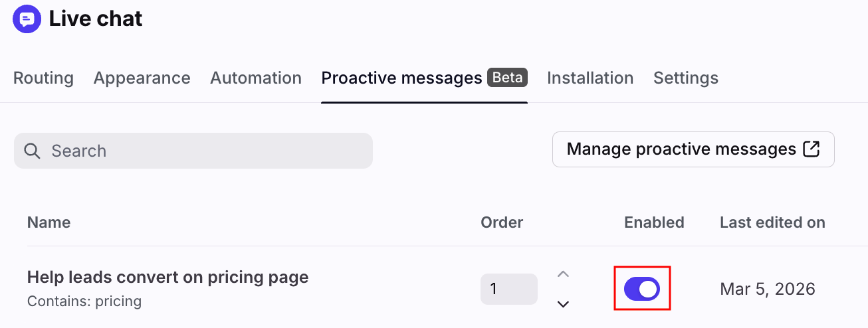The width and height of the screenshot is (868, 328).
Task: Switch to the Settings tab
Action: 686,78
